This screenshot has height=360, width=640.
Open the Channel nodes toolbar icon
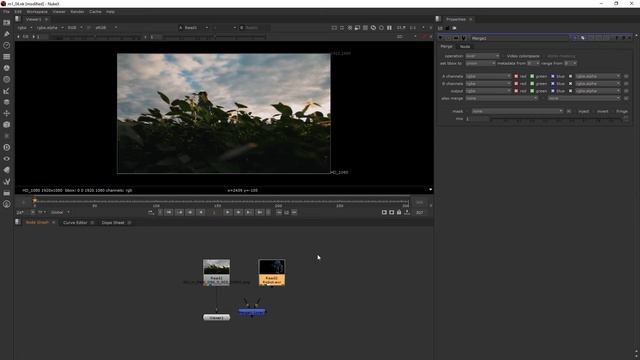(7, 57)
